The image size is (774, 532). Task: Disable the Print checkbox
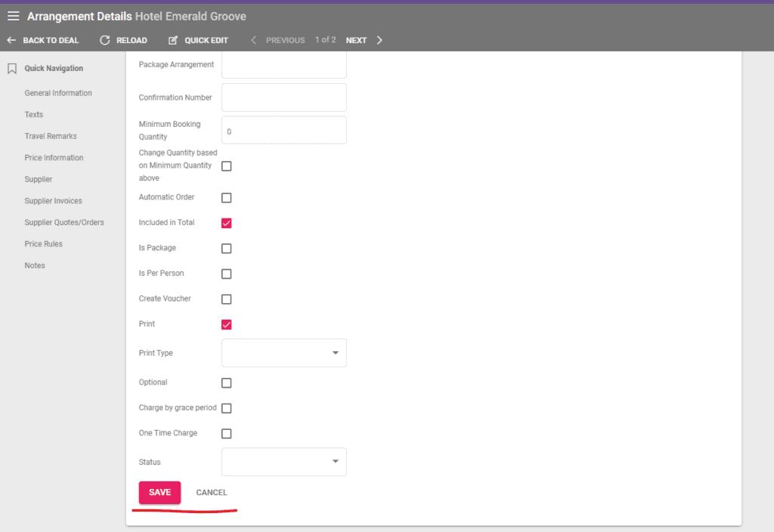[226, 324]
